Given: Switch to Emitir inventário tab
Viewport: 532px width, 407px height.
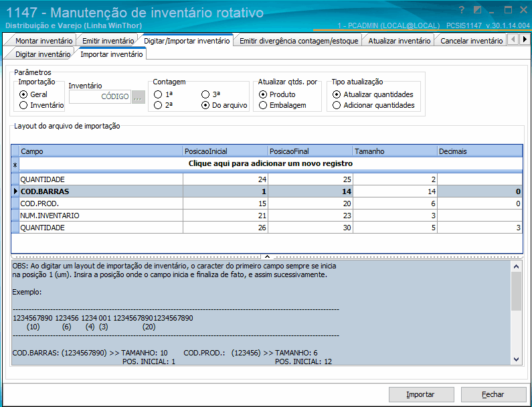Looking at the screenshot, I should 108,41.
